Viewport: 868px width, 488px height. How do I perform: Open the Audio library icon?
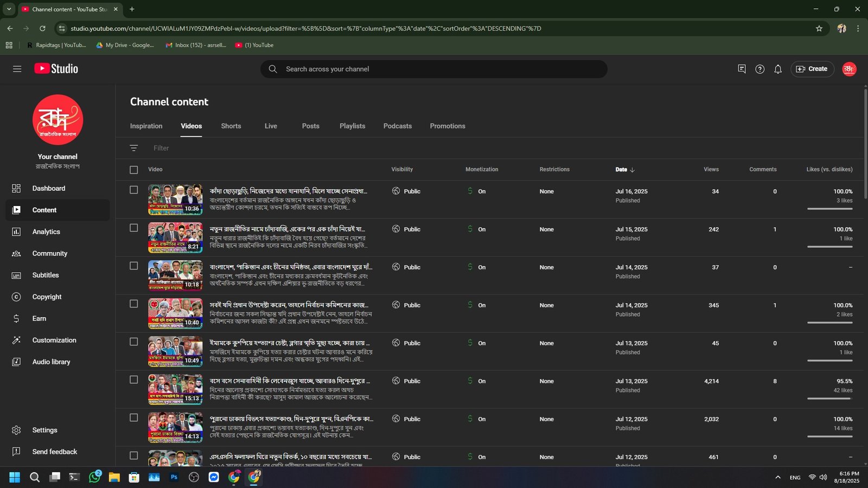click(x=16, y=362)
